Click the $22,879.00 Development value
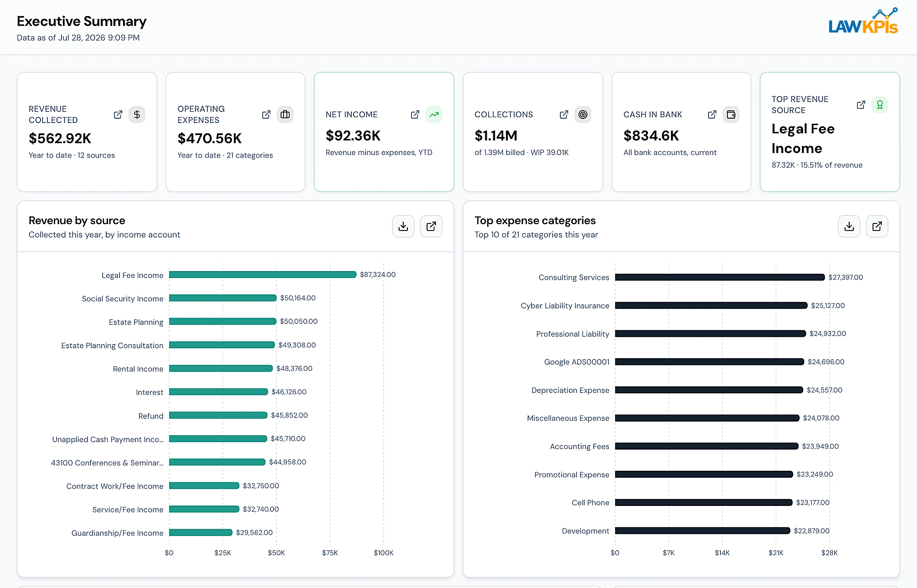The image size is (917, 588). point(812,531)
